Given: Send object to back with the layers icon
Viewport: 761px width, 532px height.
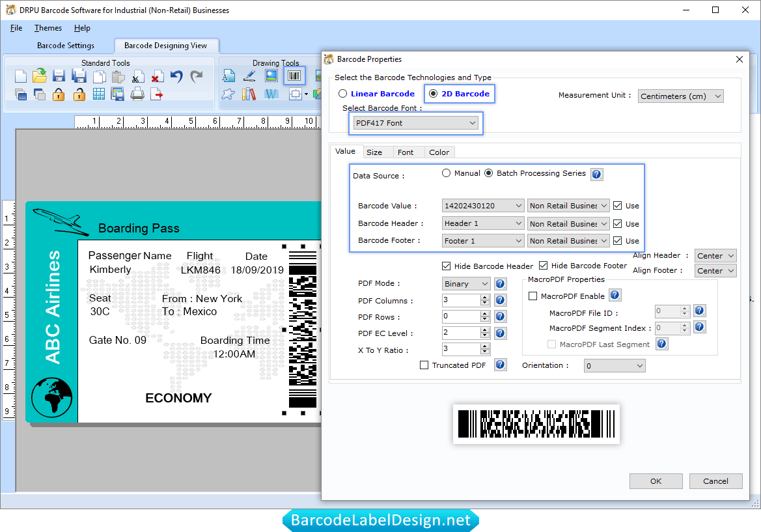Looking at the screenshot, I should point(39,94).
